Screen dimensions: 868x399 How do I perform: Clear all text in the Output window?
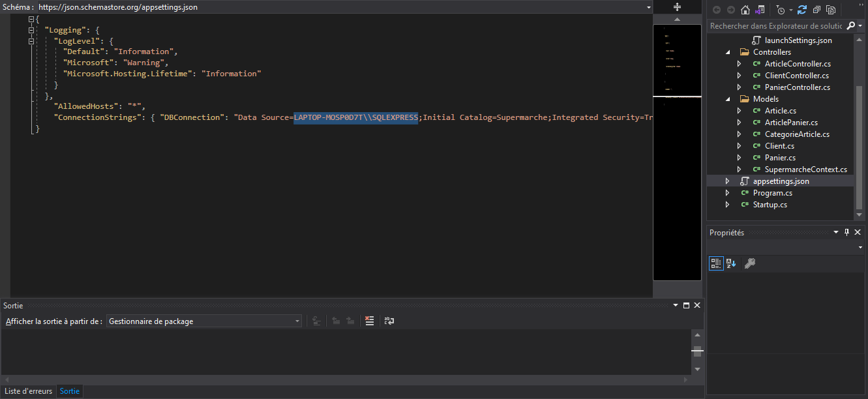370,320
